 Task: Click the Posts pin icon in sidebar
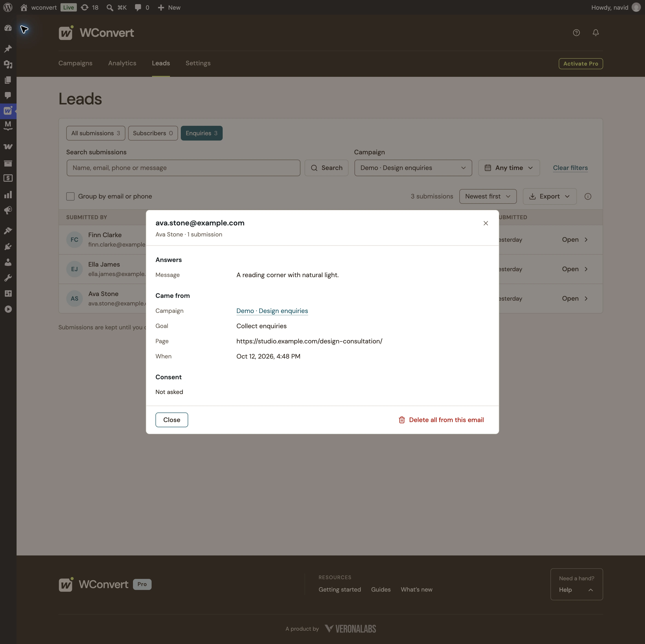(x=8, y=49)
